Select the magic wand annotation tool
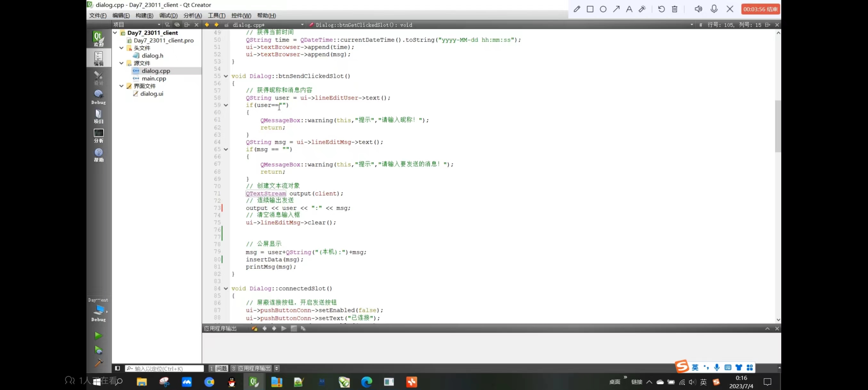 point(642,9)
